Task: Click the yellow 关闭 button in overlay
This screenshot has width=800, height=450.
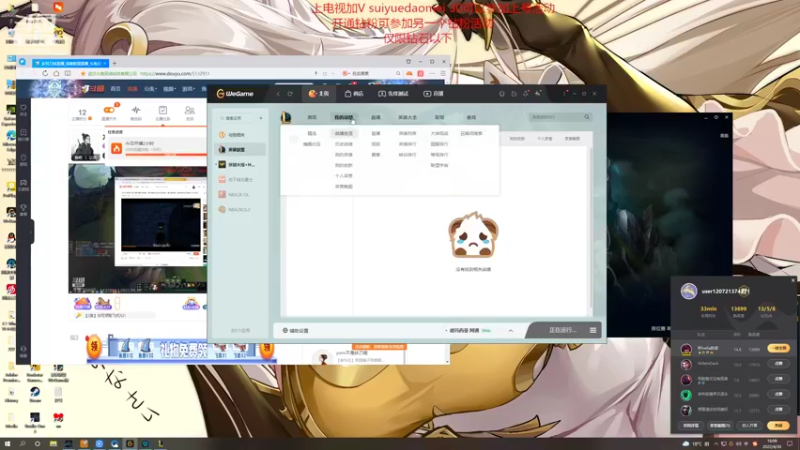Action: pyautogui.click(x=778, y=425)
